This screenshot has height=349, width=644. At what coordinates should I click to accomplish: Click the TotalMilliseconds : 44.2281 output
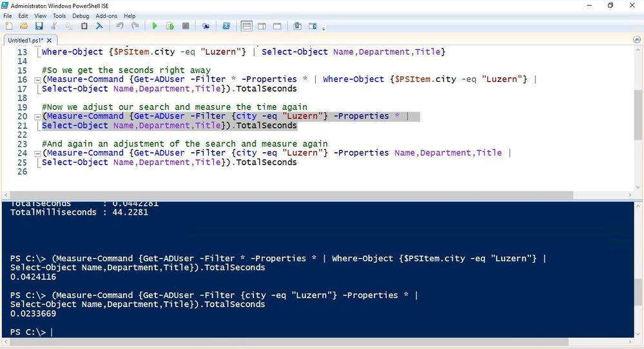click(79, 212)
